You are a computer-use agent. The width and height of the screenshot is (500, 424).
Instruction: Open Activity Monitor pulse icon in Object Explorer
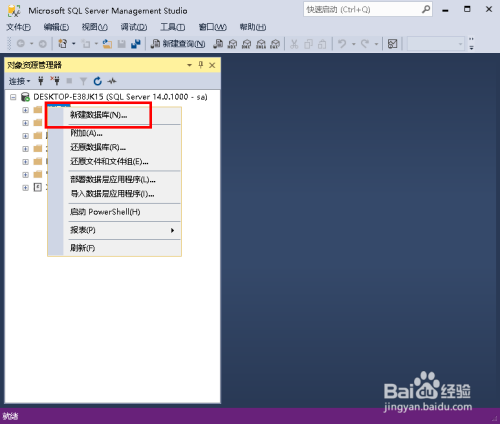(112, 81)
